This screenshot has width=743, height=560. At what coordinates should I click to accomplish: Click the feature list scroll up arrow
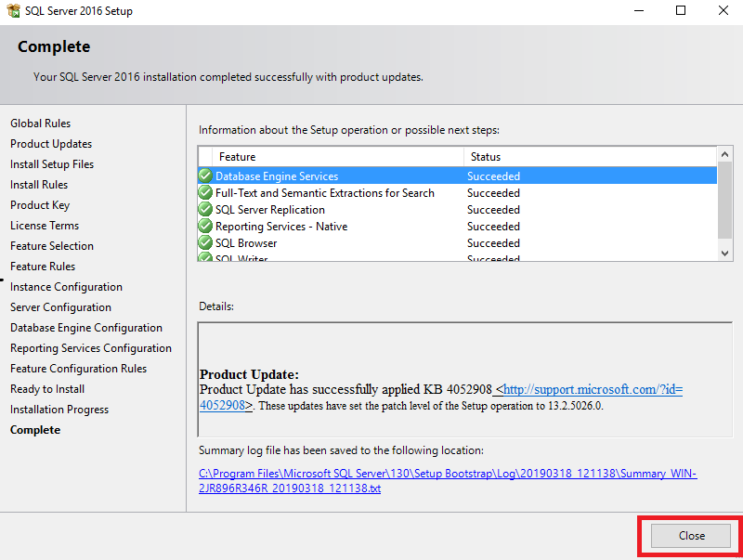(724, 154)
